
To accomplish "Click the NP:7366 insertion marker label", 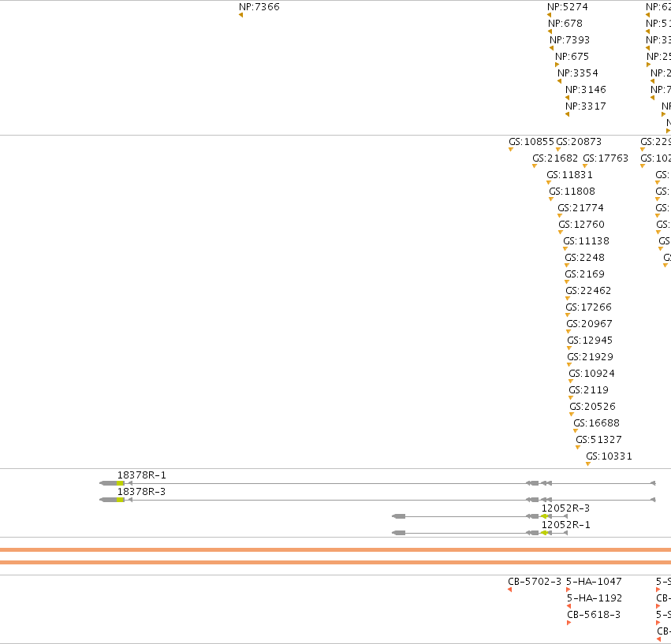I will pyautogui.click(x=259, y=7).
